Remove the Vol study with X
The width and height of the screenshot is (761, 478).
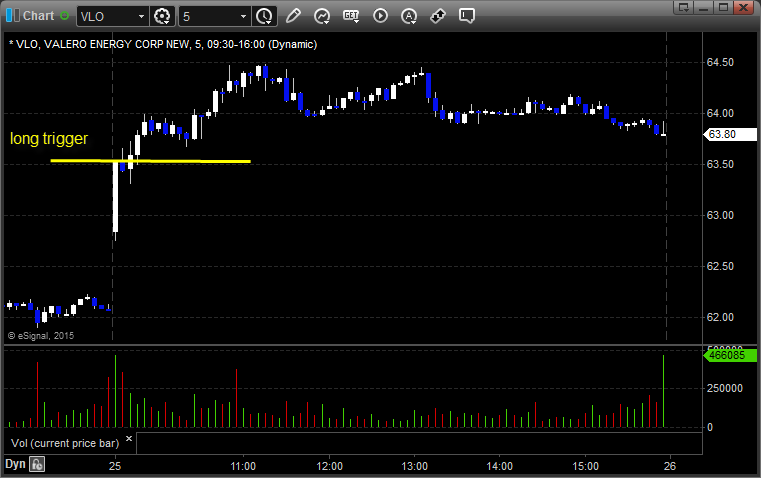(129, 439)
